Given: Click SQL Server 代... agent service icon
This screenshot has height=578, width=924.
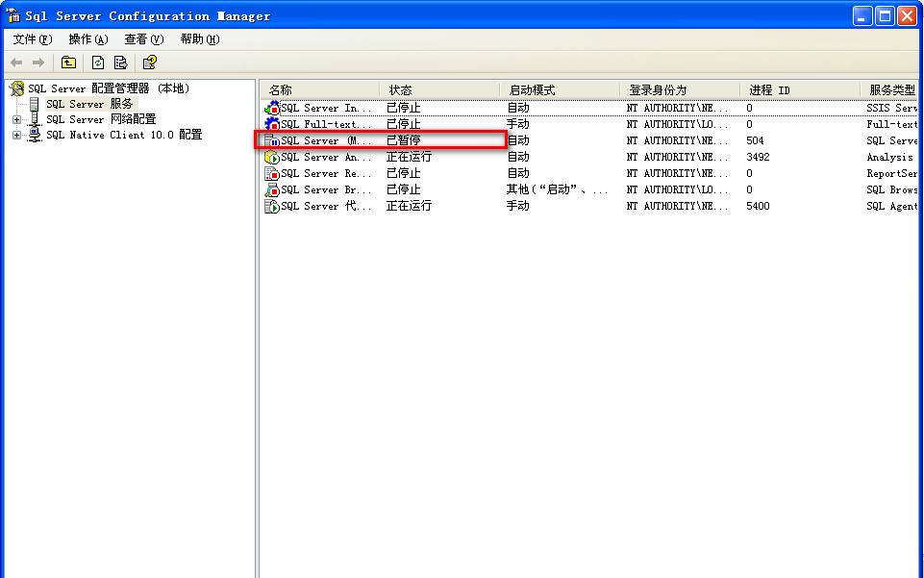Looking at the screenshot, I should [x=272, y=206].
